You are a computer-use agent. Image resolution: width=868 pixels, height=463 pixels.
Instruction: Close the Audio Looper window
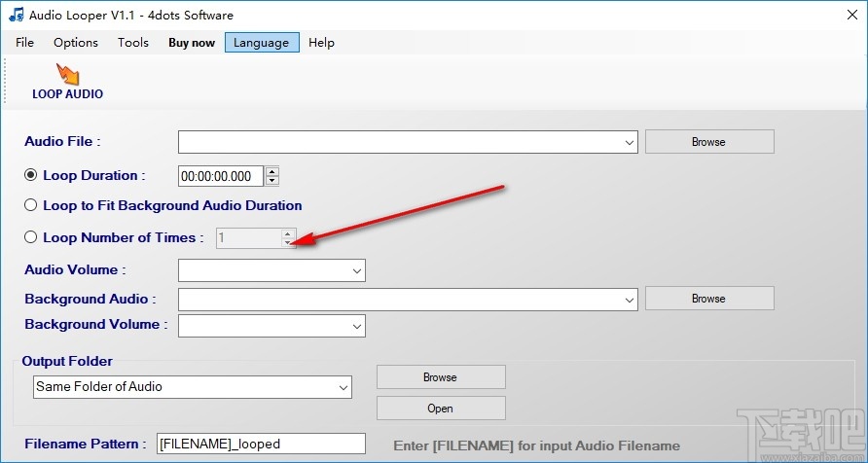(852, 15)
